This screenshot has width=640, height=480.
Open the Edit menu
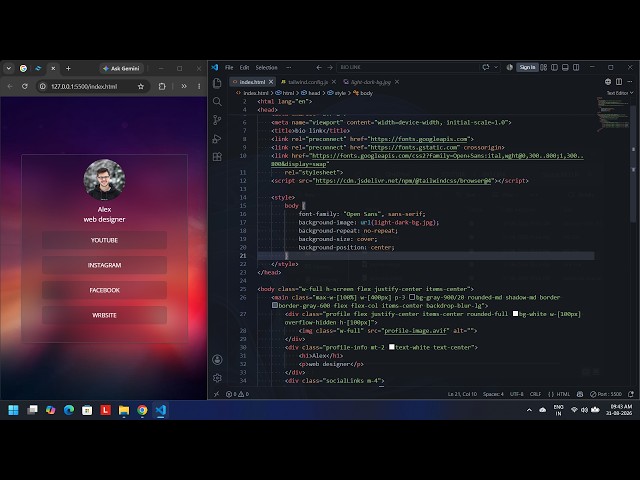pos(244,67)
